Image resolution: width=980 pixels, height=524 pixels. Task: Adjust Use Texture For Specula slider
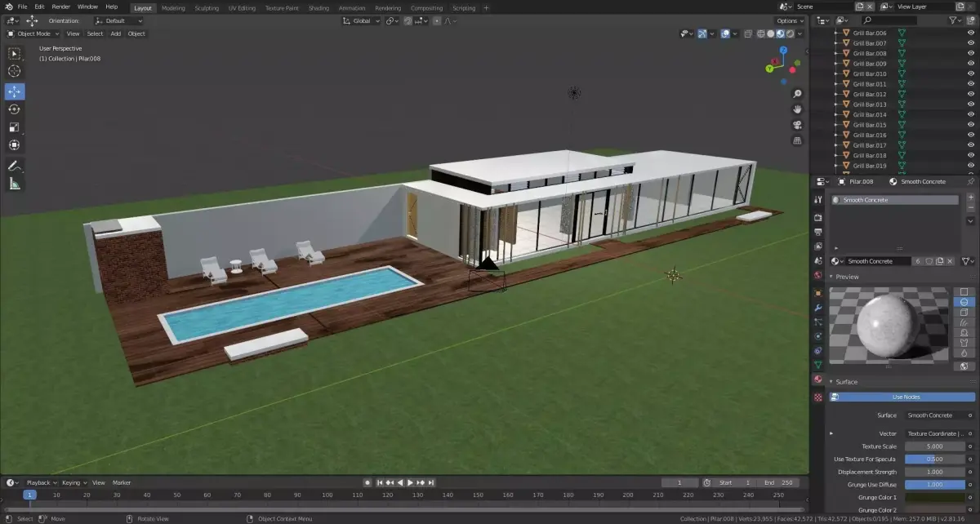tap(935, 459)
